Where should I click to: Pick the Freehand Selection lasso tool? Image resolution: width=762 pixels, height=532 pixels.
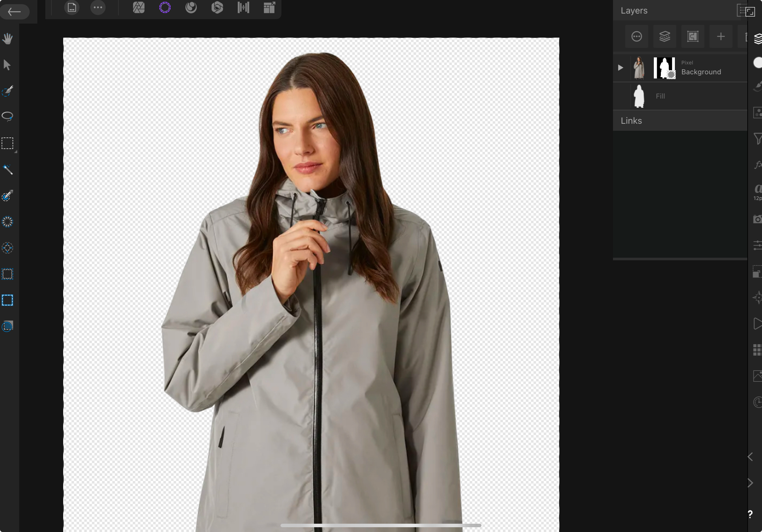(7, 116)
